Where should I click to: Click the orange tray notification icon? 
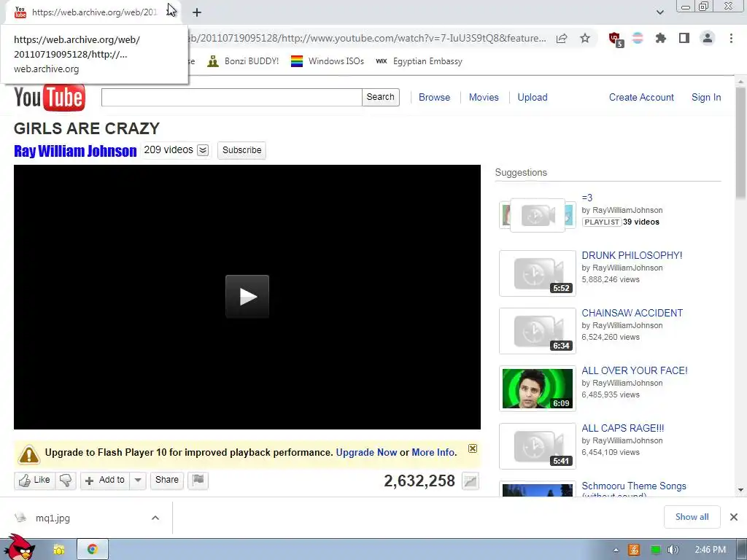click(x=634, y=550)
